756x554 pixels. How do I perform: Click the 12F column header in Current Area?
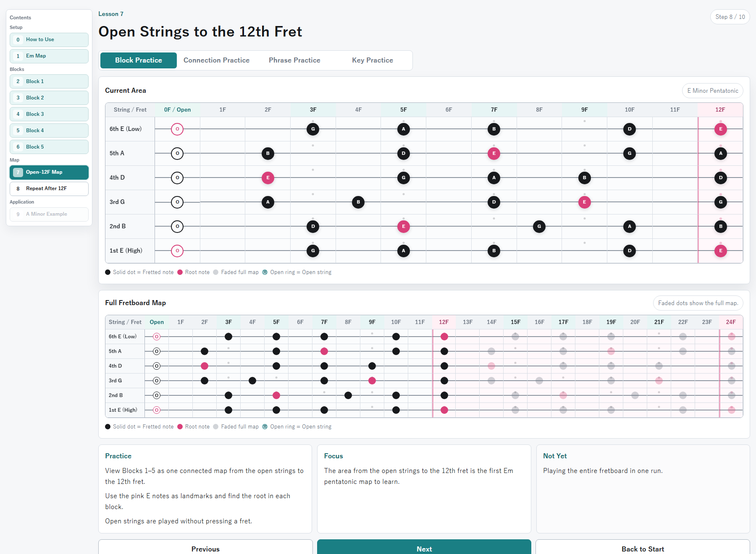coord(720,110)
